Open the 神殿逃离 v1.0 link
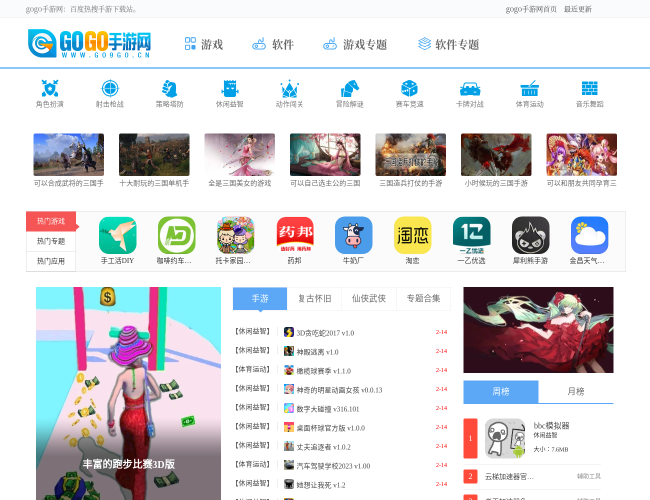650x500 pixels. 317,352
